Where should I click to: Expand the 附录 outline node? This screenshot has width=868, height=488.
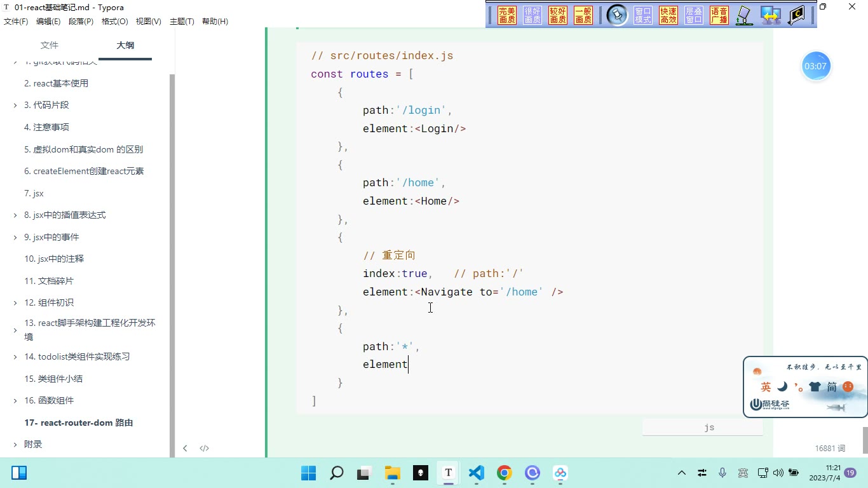(15, 445)
